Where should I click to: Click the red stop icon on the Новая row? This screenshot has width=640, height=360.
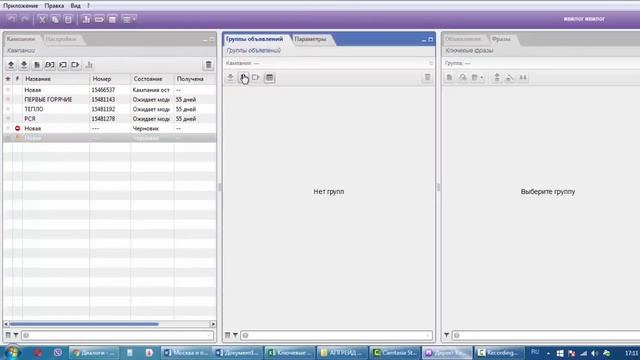(x=18, y=129)
